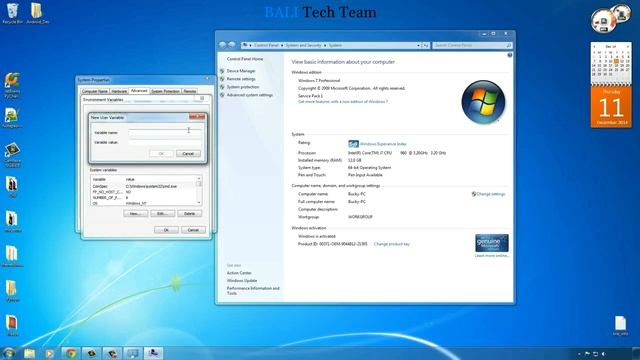Click System and Security in breadcrumb path
The height and width of the screenshot is (360, 640).
coord(303,45)
